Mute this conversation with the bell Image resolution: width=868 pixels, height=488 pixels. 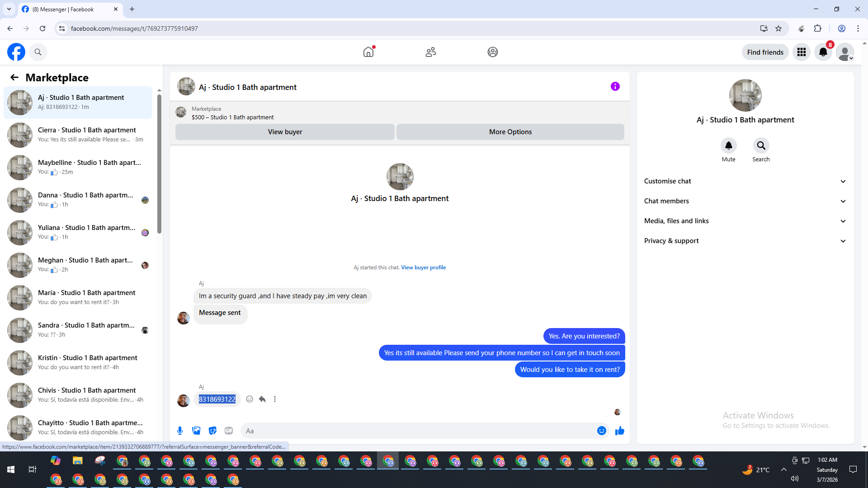728,145
